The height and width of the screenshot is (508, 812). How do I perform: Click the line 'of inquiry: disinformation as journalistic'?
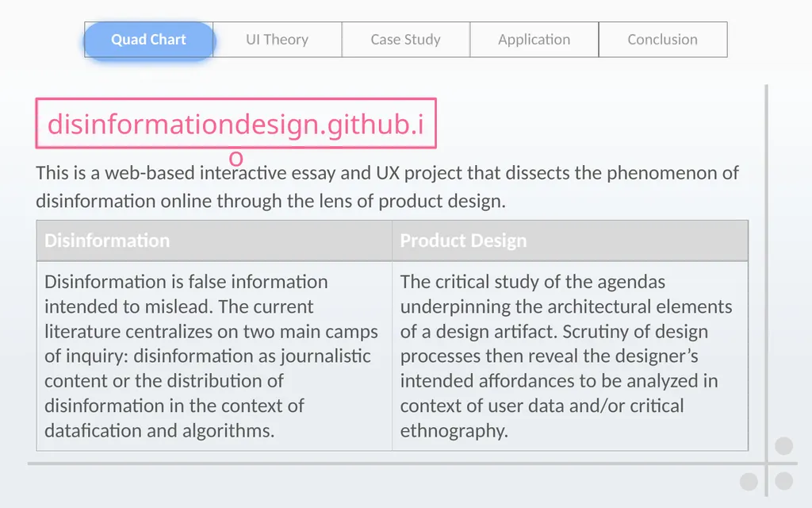(x=208, y=356)
